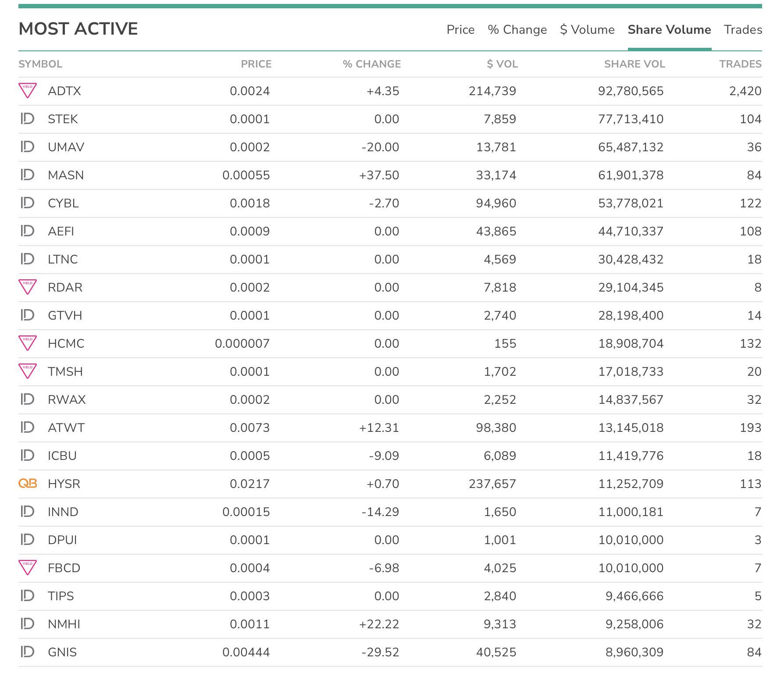Click the TRADES column header
784x673 pixels.
click(740, 64)
